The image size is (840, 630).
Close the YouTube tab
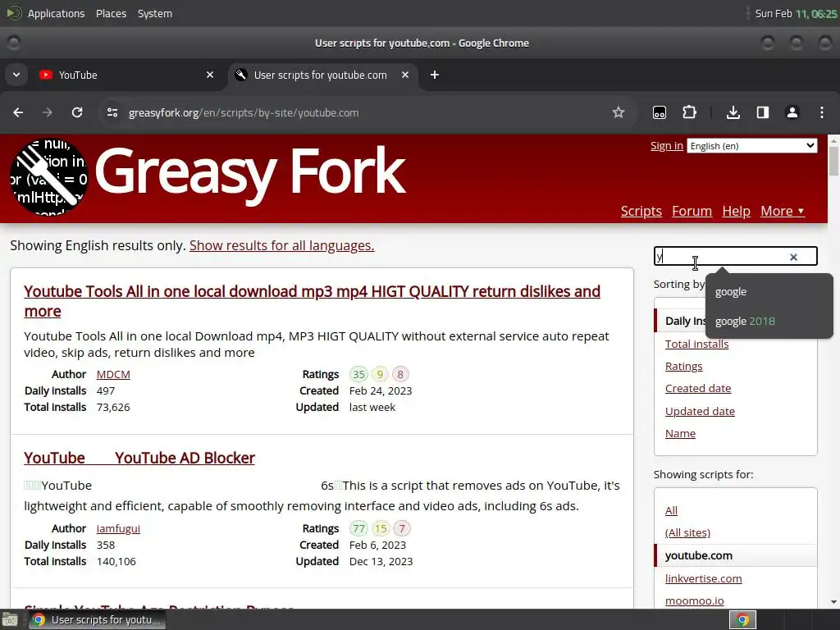210,75
